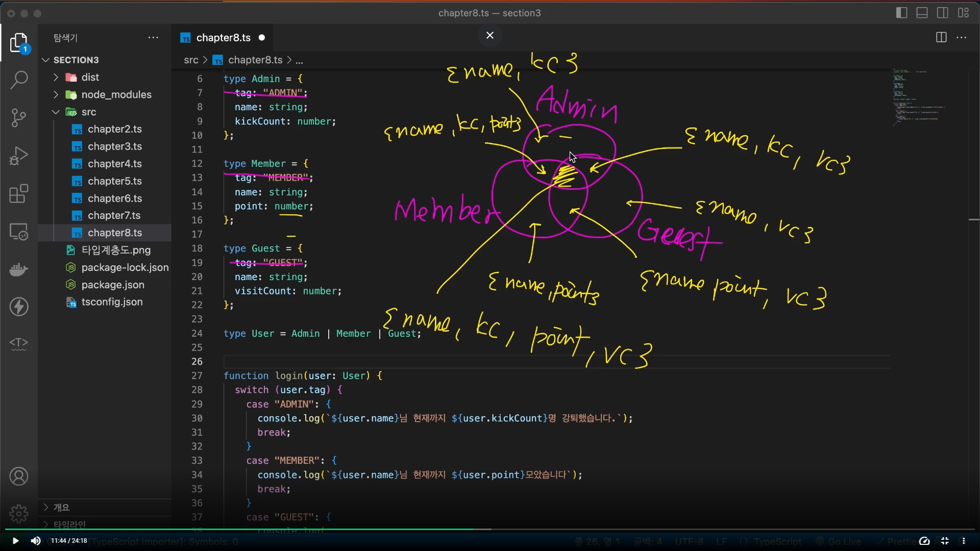Open the Search view in activity bar
The image size is (980, 551).
coord(19,80)
